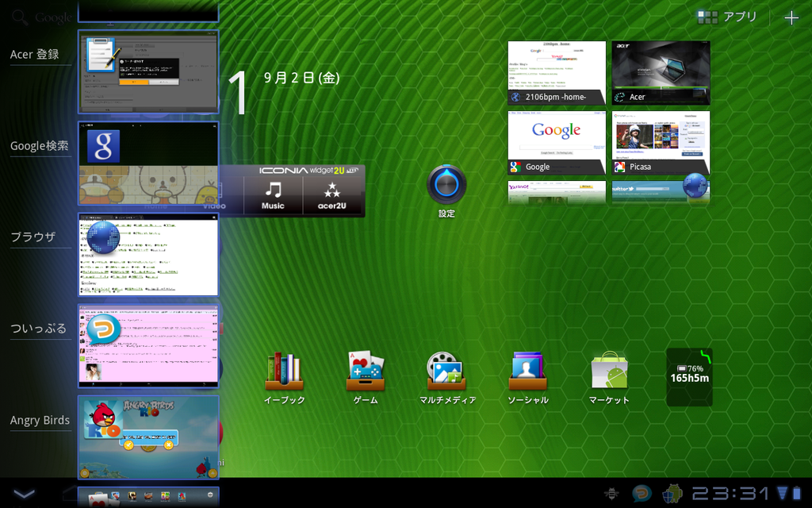Switch to the Acer 登録 recent app
812x508 pixels.
click(148, 71)
